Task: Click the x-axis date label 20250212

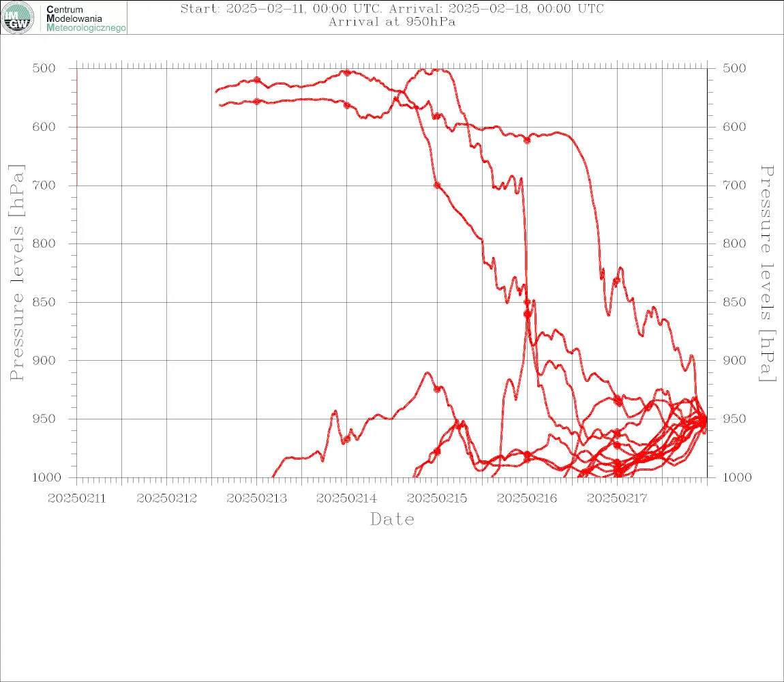Action: [166, 499]
